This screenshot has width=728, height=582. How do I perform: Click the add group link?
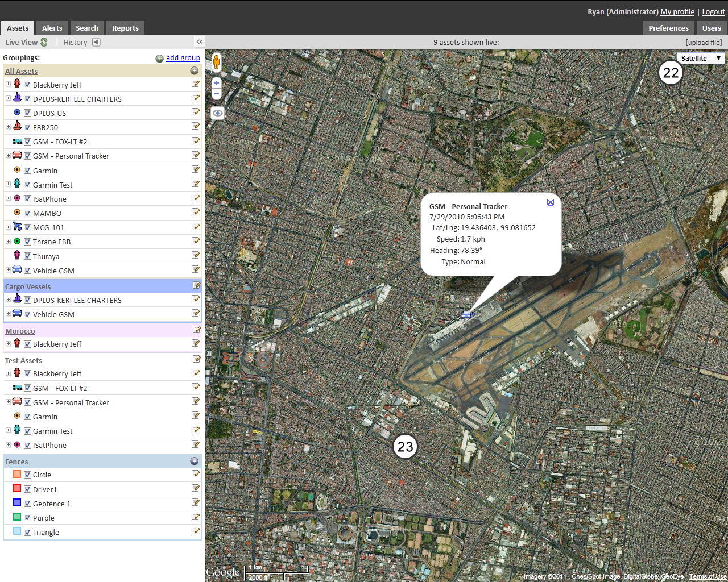coord(183,57)
